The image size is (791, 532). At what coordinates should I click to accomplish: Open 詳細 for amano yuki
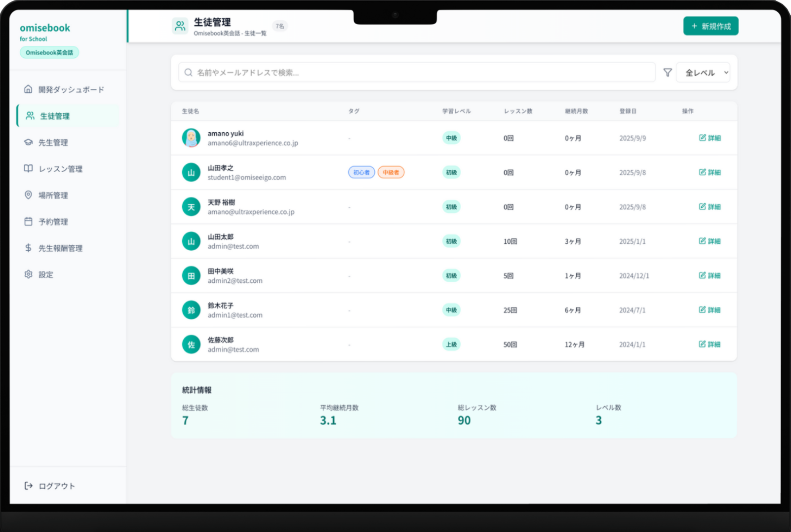point(710,138)
